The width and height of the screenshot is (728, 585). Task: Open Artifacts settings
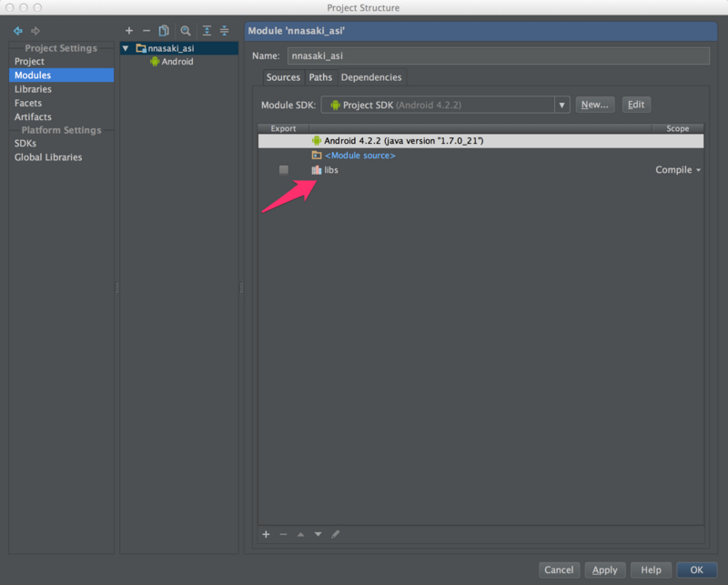pyautogui.click(x=33, y=117)
